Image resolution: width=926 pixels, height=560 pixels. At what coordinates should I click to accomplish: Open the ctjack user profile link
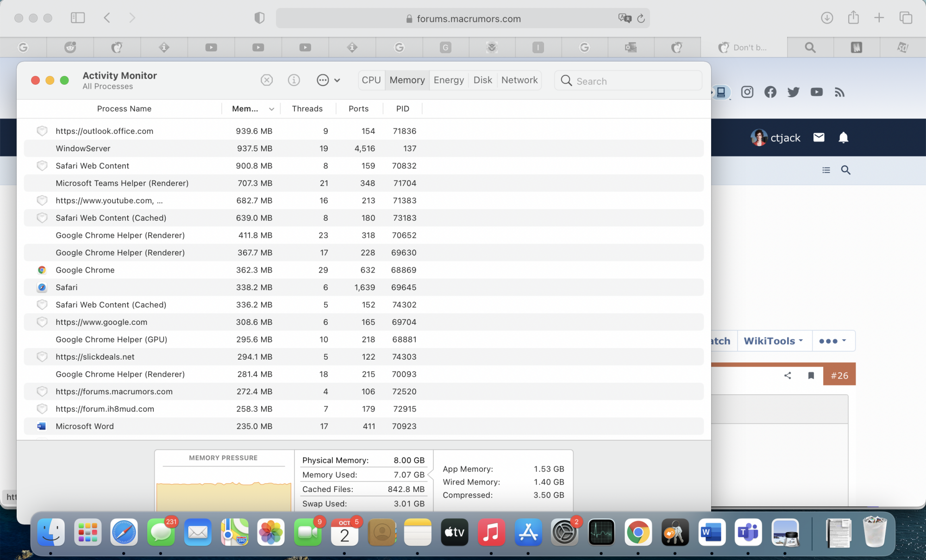785,138
